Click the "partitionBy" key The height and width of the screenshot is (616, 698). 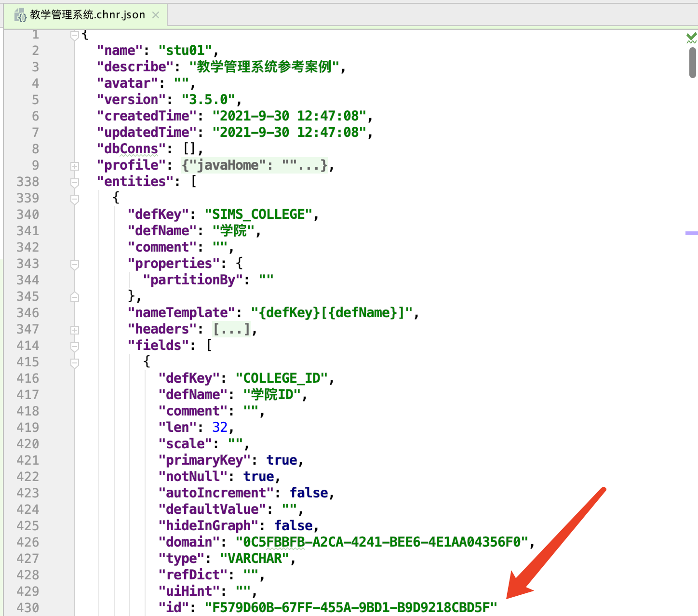(193, 280)
